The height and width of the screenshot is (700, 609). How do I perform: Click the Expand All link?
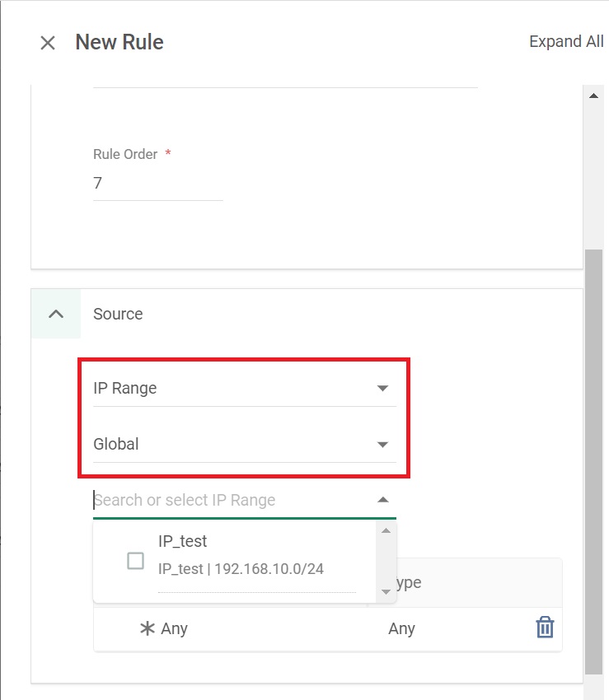click(x=566, y=41)
